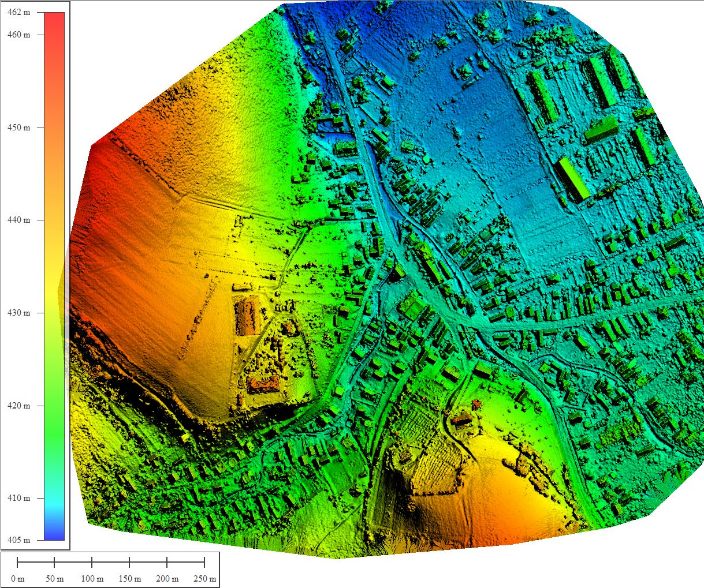Pick the green band of the color ramp
The height and width of the screenshot is (588, 704).
click(54, 427)
